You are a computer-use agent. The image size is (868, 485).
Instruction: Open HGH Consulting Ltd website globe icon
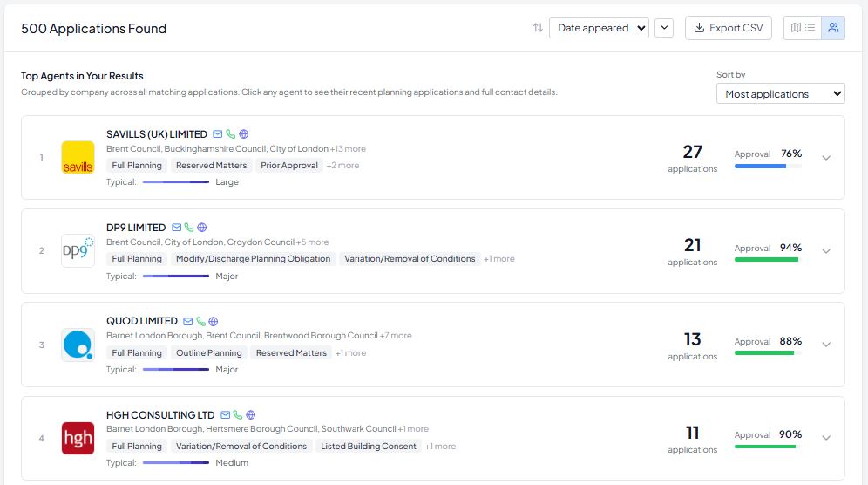coord(251,414)
